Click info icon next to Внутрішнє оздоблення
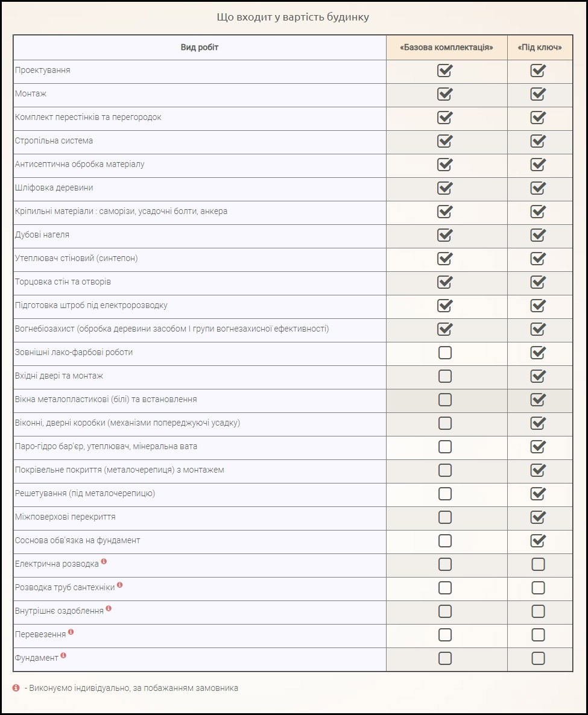 tap(109, 608)
